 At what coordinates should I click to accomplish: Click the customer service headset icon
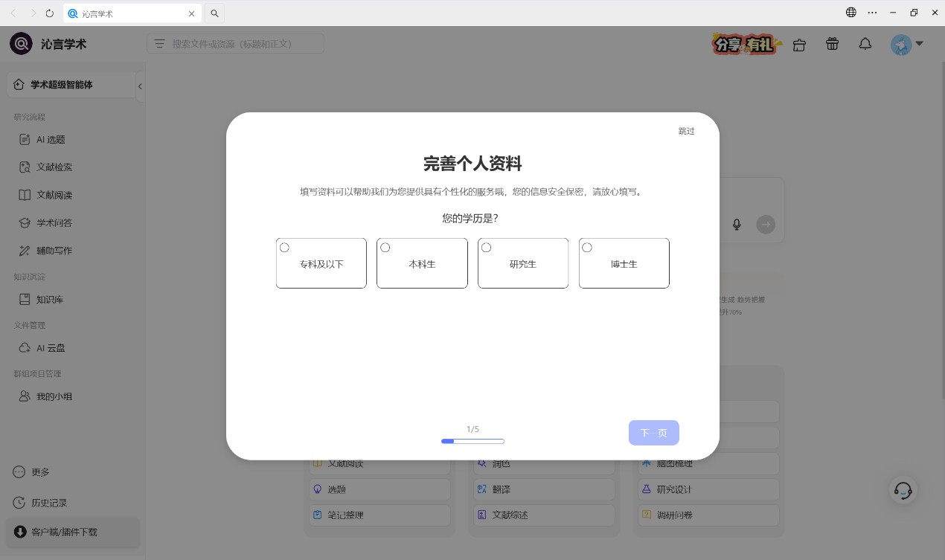(x=903, y=490)
